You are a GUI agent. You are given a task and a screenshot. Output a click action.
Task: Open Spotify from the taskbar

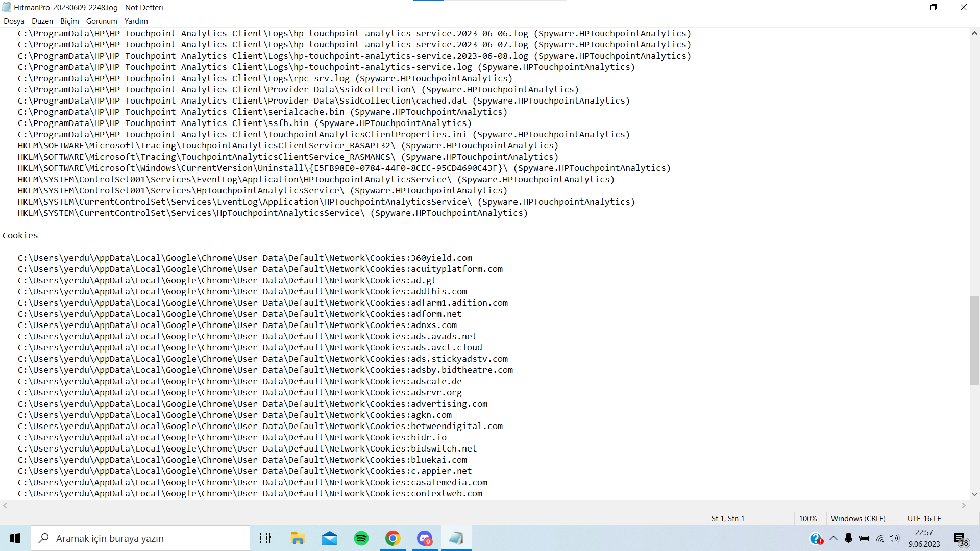(361, 538)
